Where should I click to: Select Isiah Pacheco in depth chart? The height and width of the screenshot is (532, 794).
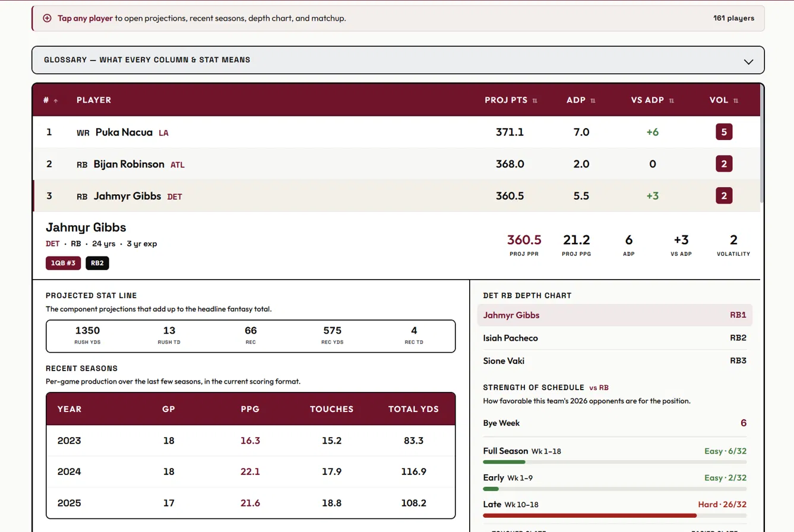(x=615, y=338)
